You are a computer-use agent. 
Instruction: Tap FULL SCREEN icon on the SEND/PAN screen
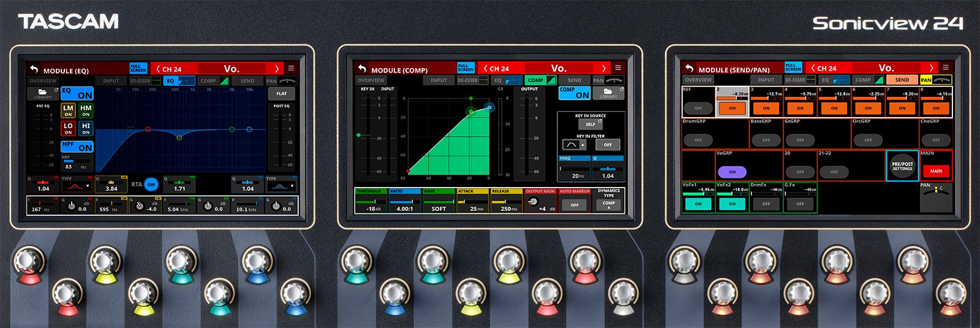click(x=793, y=67)
